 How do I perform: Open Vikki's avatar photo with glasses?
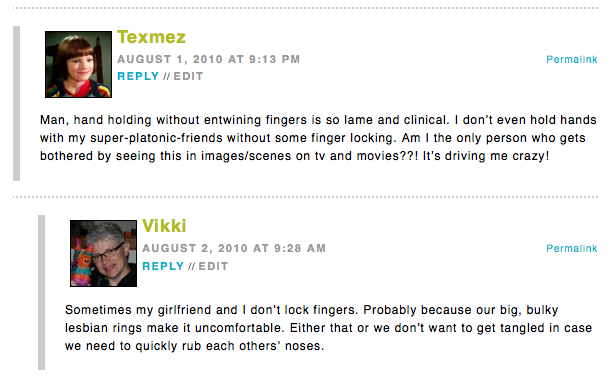click(x=103, y=253)
